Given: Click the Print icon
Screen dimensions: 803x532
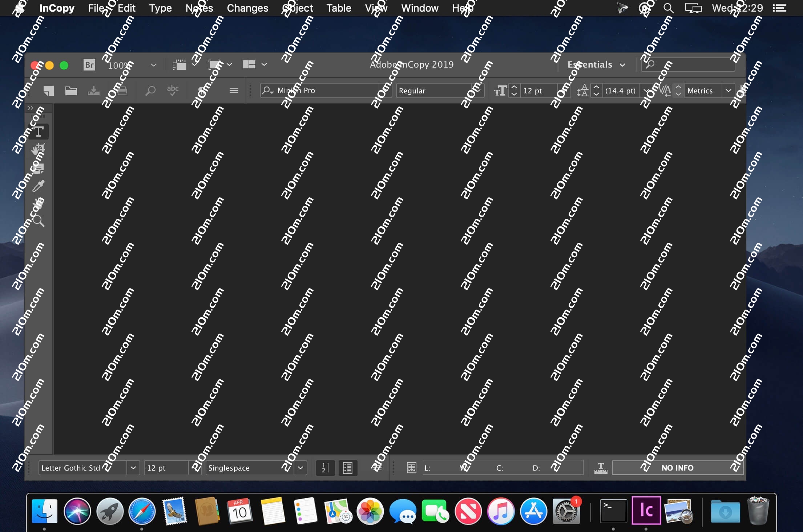Looking at the screenshot, I should 122,90.
